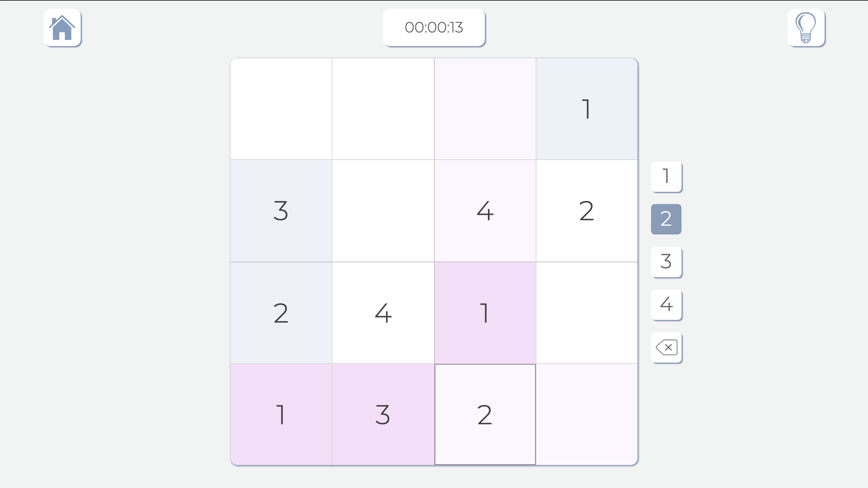Click the cell containing 1 in top row

(x=587, y=108)
